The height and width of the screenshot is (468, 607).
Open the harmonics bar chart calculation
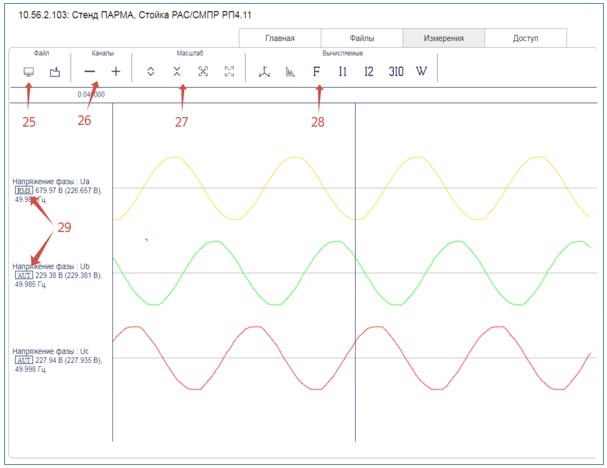click(290, 72)
